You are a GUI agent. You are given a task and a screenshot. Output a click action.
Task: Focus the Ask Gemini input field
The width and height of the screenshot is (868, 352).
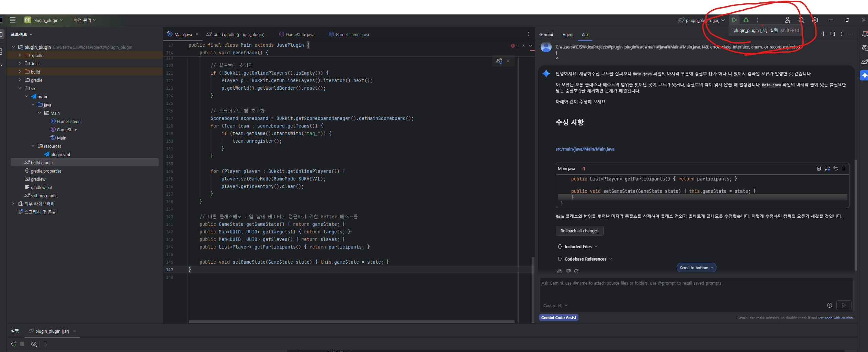694,290
